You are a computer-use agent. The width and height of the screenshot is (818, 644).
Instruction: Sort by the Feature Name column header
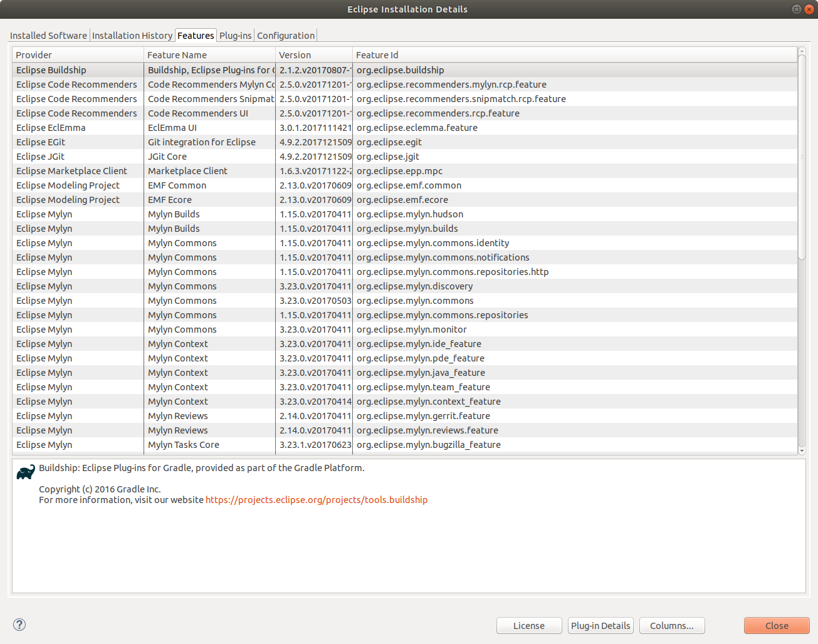click(209, 55)
